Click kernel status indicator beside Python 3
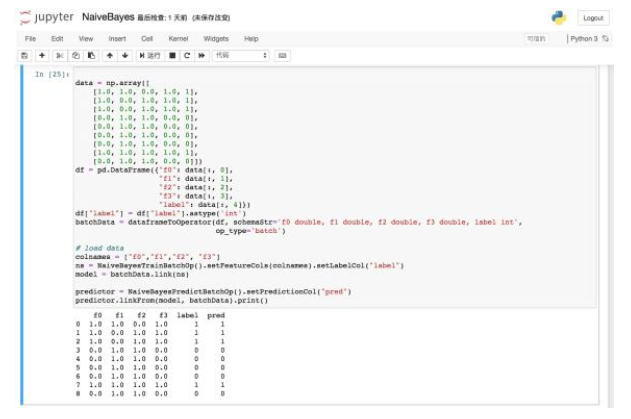 605,39
